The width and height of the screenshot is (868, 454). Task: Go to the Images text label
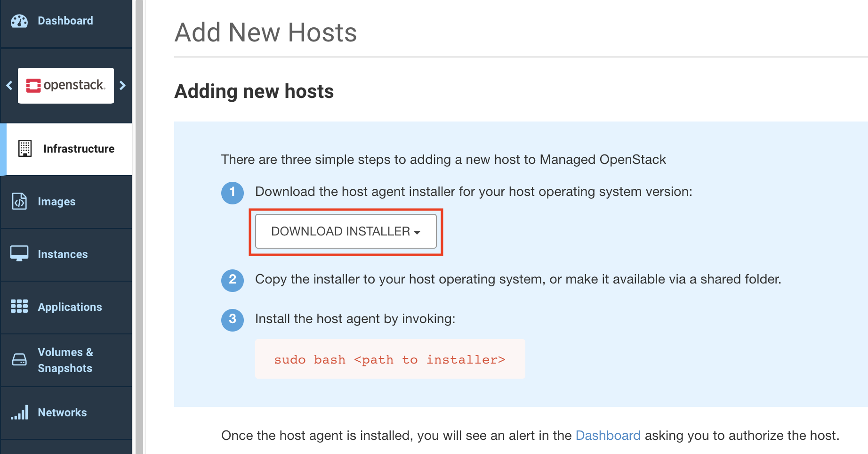56,202
